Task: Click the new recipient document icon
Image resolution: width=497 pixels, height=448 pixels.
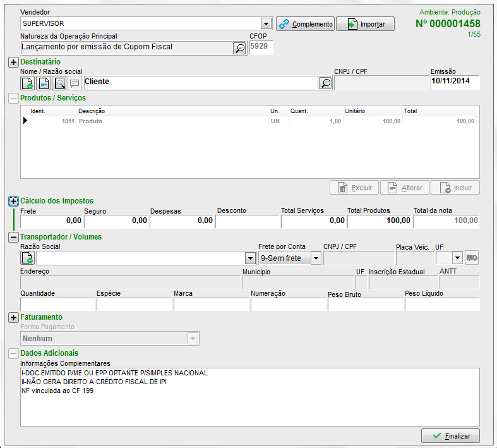Action: tap(28, 83)
